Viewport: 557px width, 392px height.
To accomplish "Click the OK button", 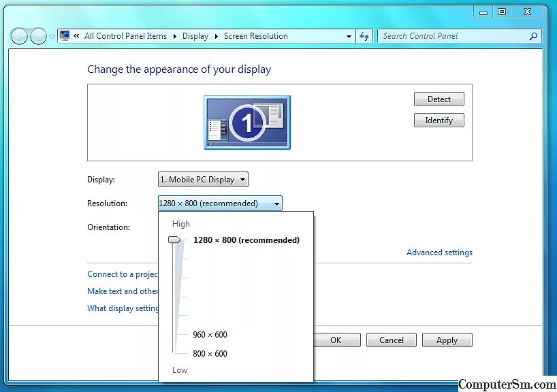I will tap(337, 340).
